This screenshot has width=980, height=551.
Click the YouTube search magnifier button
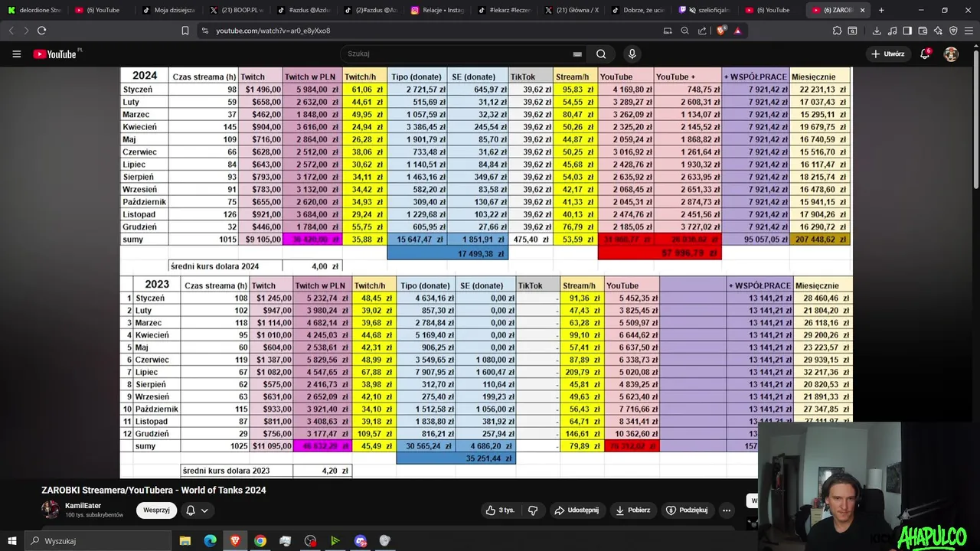(x=601, y=54)
